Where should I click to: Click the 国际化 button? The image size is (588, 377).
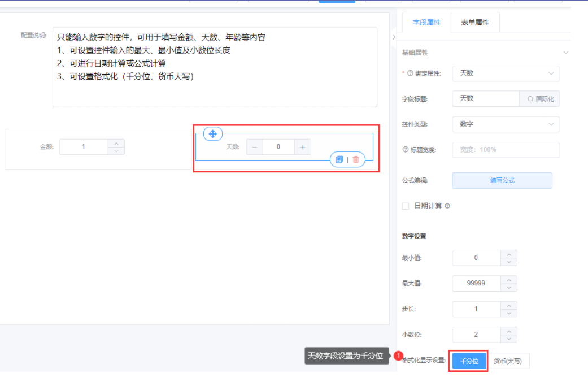coord(540,99)
